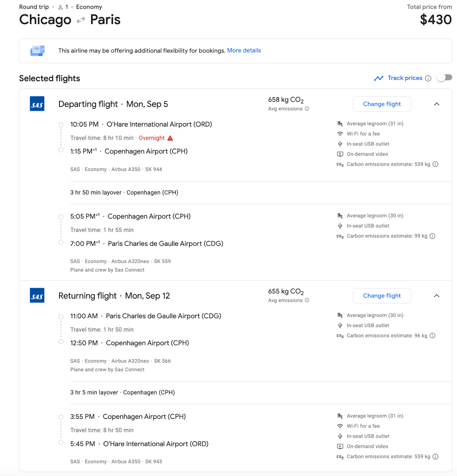Click the timeline dot beside 10:05 PM departure
Screen dimensions: 457x476
point(61,125)
